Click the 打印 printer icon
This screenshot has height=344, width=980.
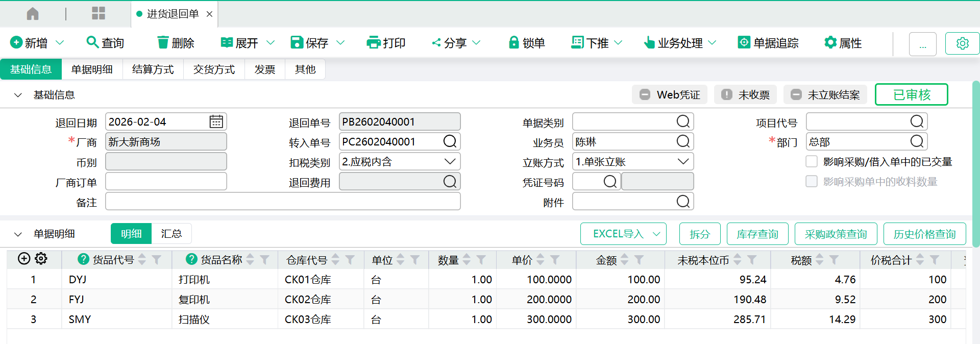coord(374,42)
